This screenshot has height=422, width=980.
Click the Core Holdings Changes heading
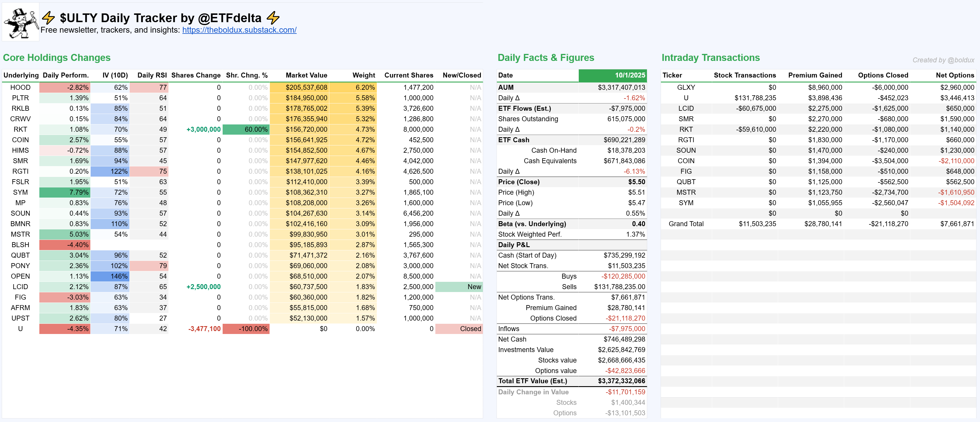pos(57,58)
